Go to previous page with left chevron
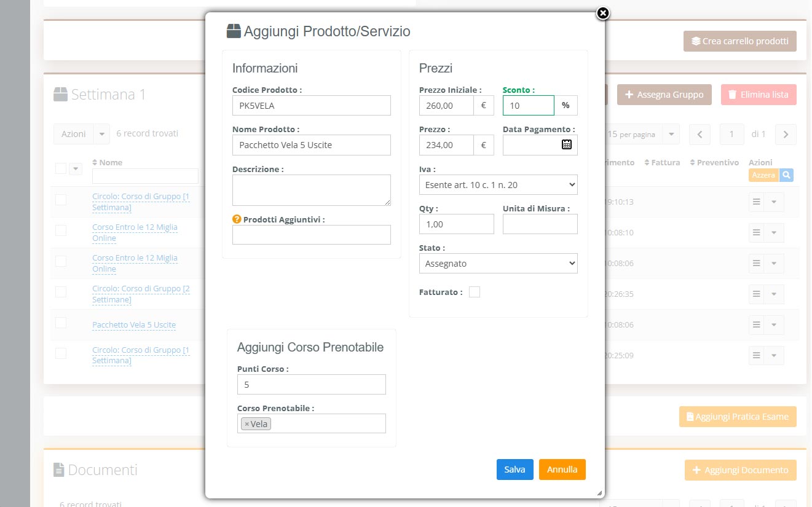Viewport: 812px width, 507px height. [700, 134]
